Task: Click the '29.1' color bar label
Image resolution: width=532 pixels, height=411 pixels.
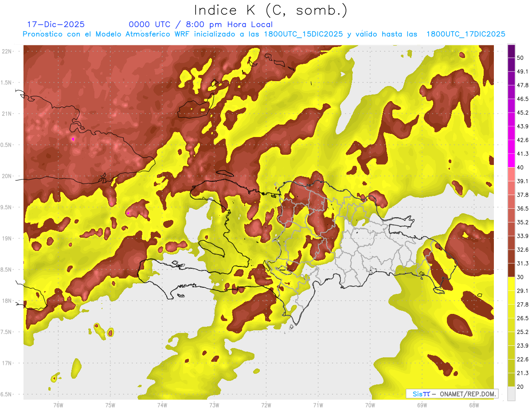Action: (x=523, y=290)
